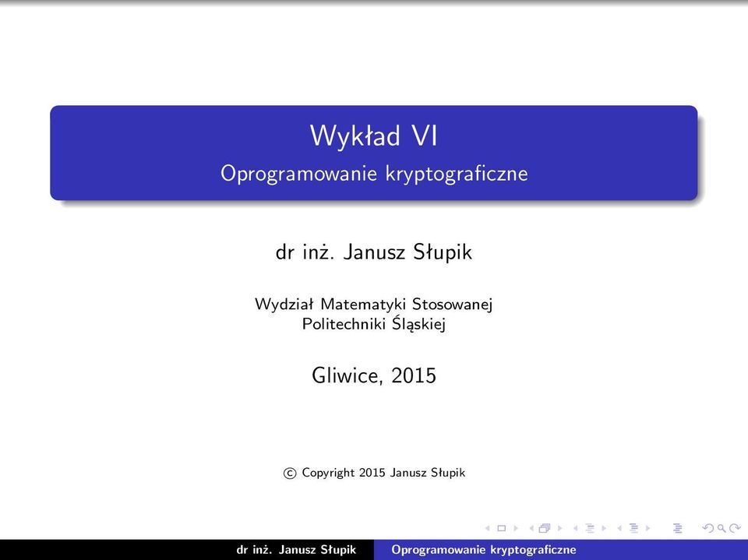The width and height of the screenshot is (748, 560).
Task: Click 'Wydział Matematyki Stosowanej' text
Action: coord(373,304)
